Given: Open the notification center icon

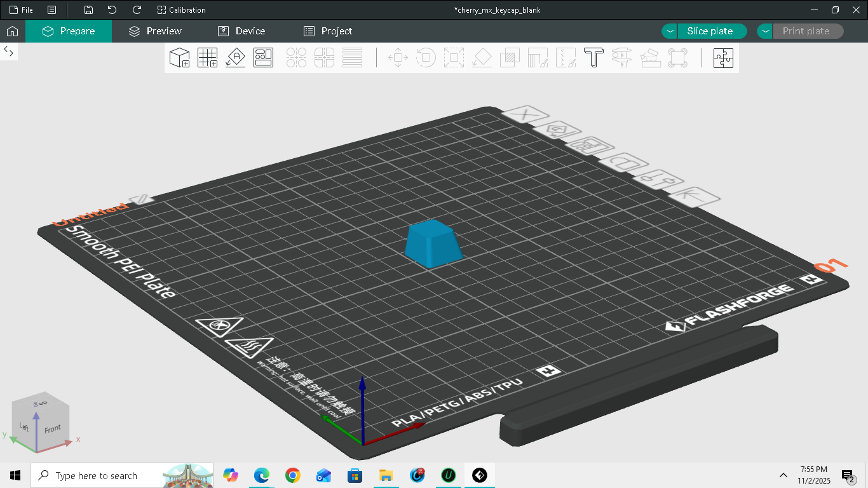Looking at the screenshot, I should (848, 475).
